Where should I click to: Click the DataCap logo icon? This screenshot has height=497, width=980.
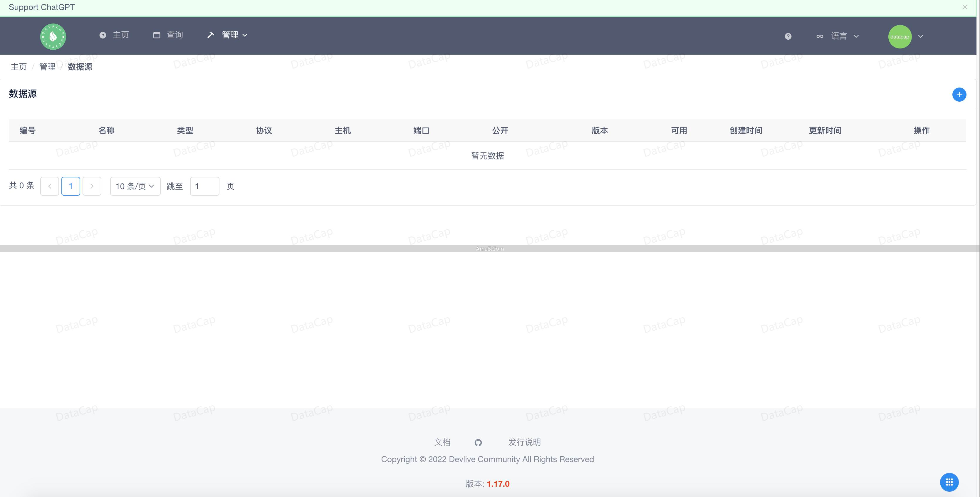click(x=53, y=36)
